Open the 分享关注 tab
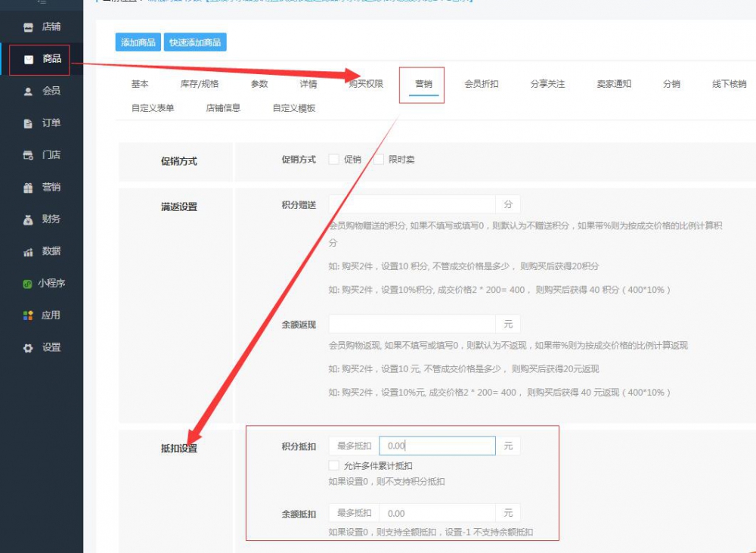This screenshot has height=553, width=756. tap(547, 84)
